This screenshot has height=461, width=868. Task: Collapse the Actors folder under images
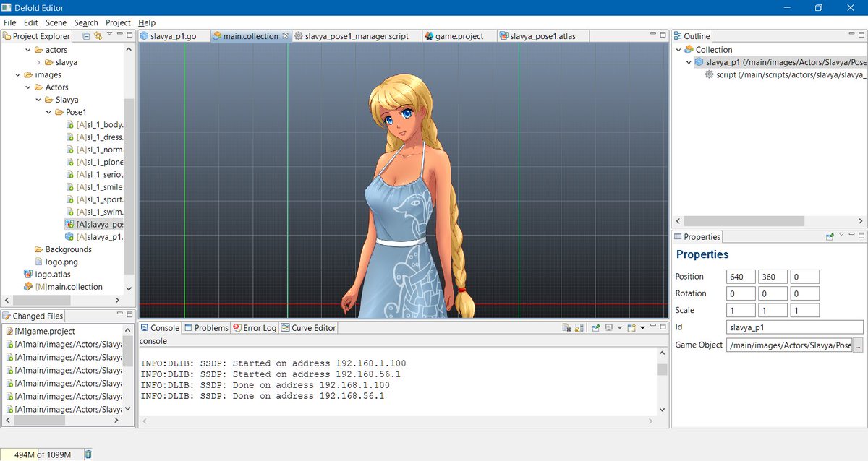pos(28,87)
